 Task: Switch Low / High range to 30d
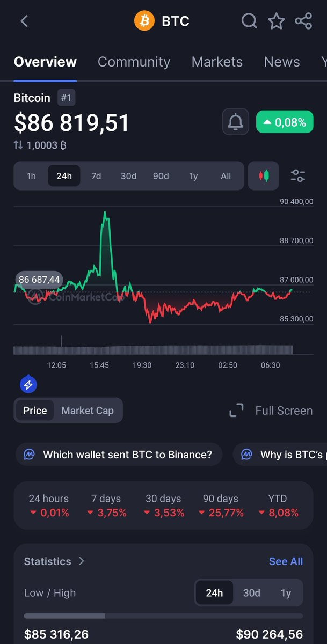tap(251, 593)
